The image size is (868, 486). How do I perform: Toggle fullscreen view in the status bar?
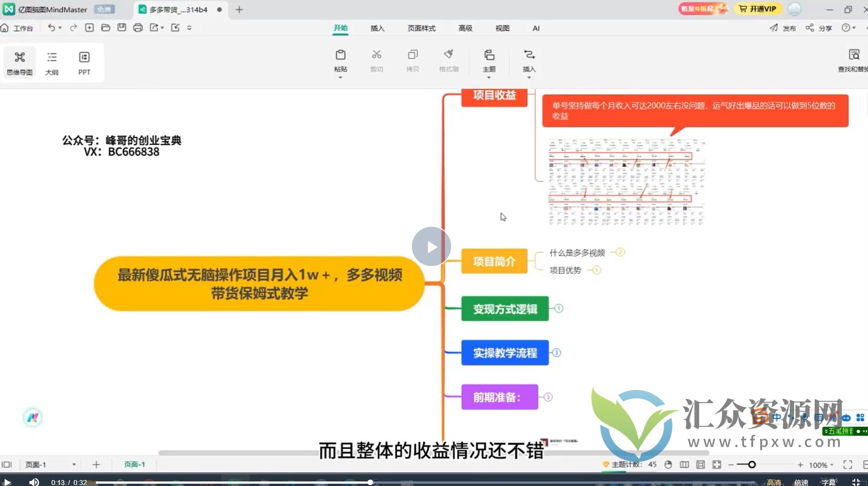[x=847, y=465]
